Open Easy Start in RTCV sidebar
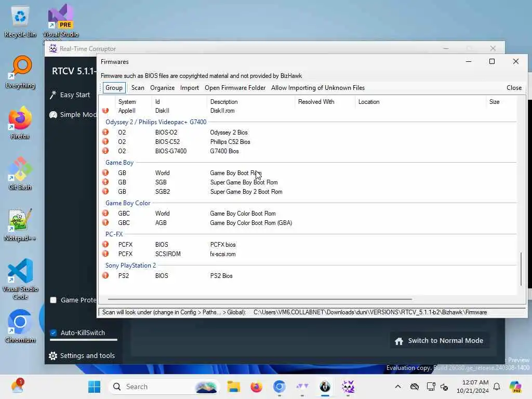532x399 pixels. [x=70, y=95]
